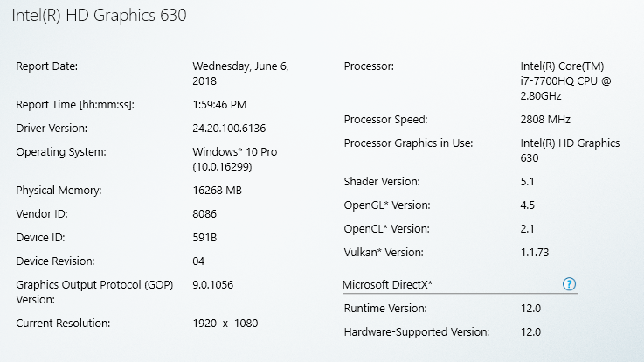
Task: Select the OpenGL Version value 4.5
Action: 528,205
